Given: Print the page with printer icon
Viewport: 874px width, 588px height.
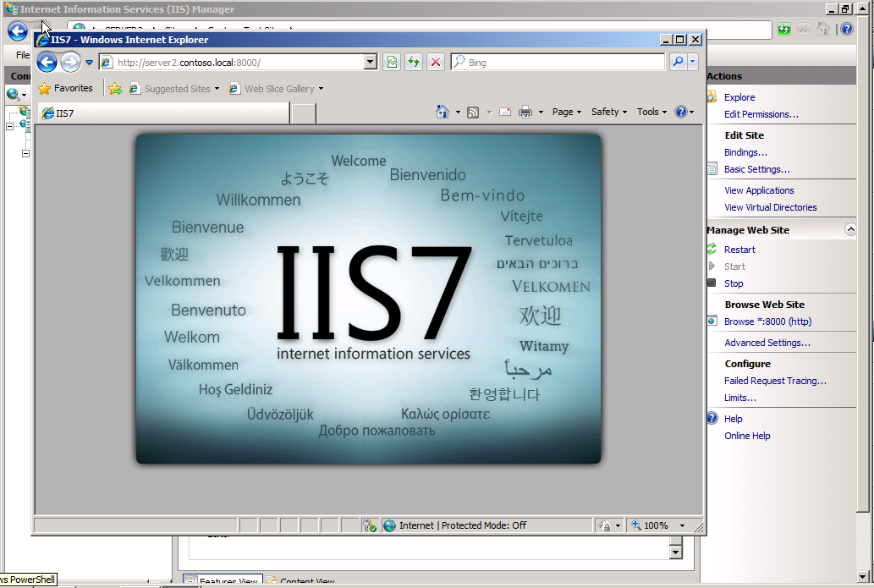Looking at the screenshot, I should click(525, 112).
